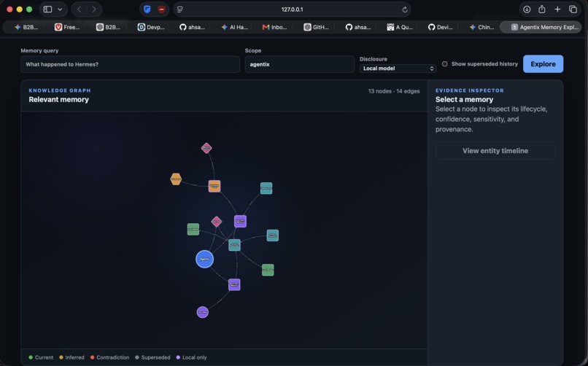
Task: Click the EVIDENCE INSPECTOR label
Action: (x=470, y=90)
